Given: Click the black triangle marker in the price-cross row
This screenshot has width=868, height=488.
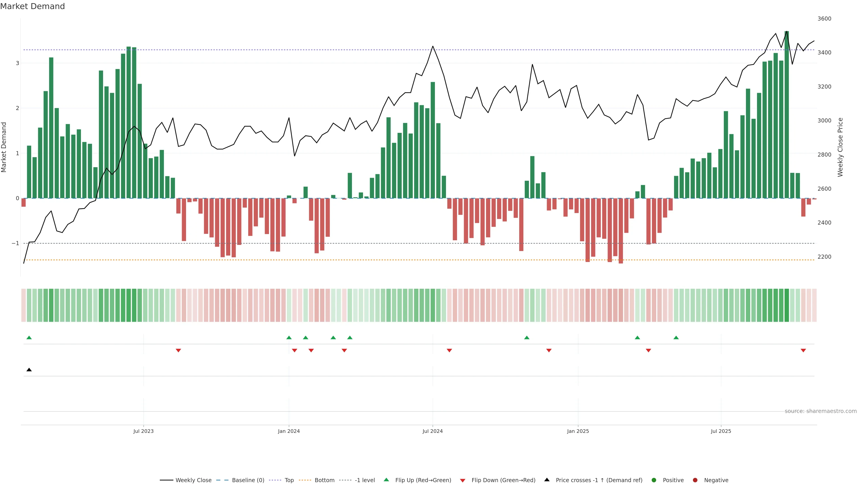Looking at the screenshot, I should [29, 370].
